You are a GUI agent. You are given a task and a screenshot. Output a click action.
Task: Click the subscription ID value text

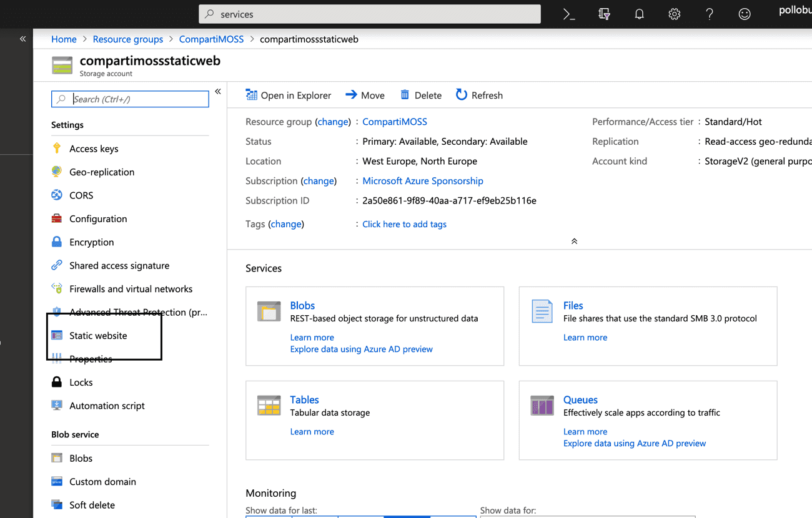(449, 201)
